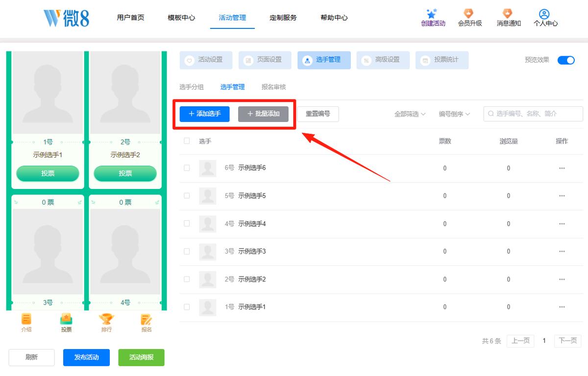Open 会员升级 badge icon
588x376 pixels.
tap(469, 14)
